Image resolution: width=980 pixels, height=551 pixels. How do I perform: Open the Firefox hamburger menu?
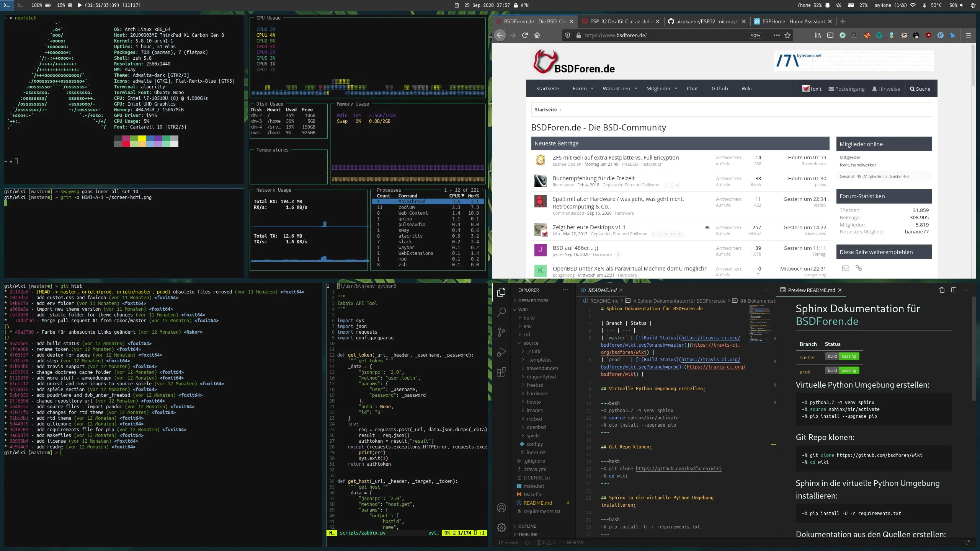point(969,35)
